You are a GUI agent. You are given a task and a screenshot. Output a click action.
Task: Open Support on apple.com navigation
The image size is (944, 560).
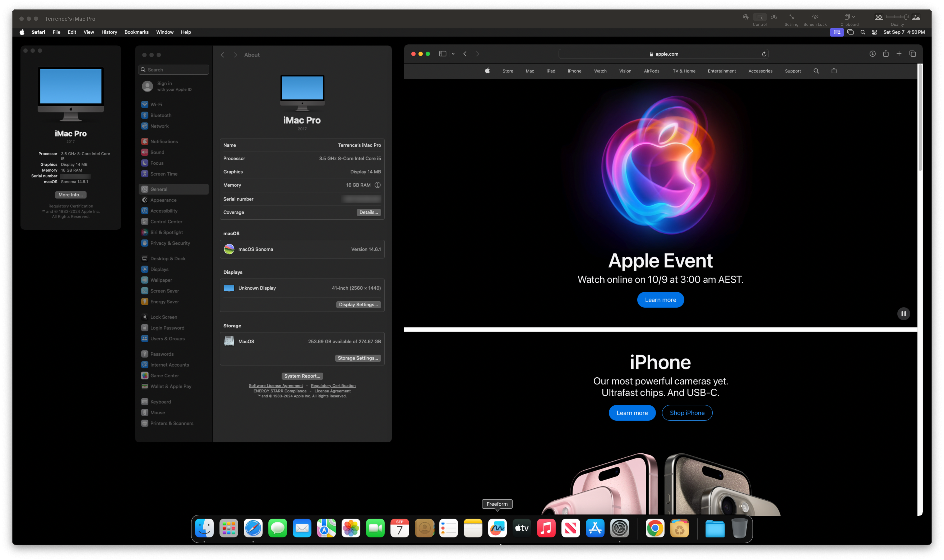793,71
